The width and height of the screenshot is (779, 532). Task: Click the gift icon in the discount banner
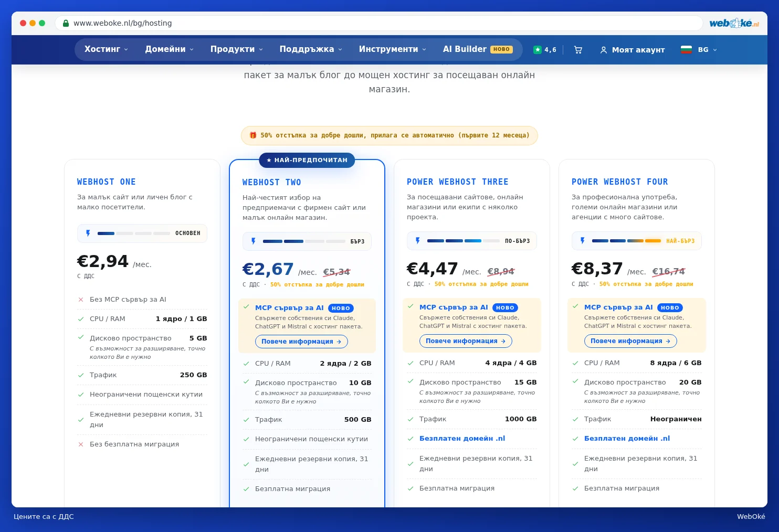253,135
